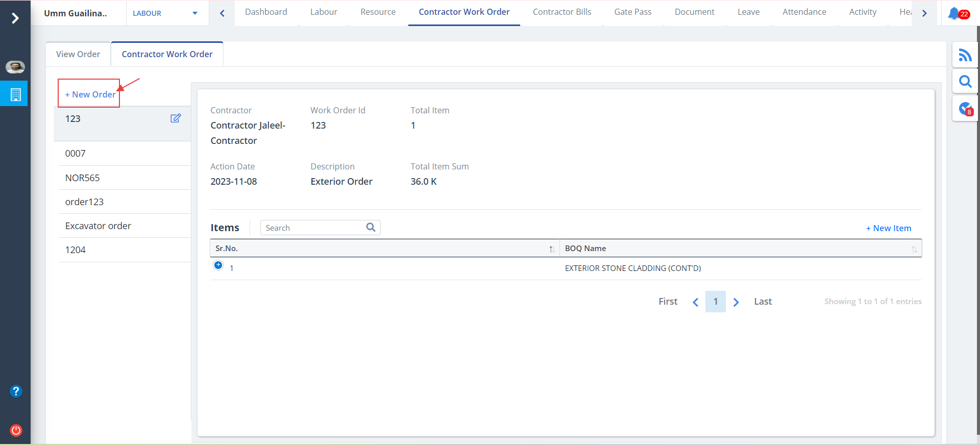Switch to Contractor Bills tab
Screen dimensions: 980x445
point(561,12)
